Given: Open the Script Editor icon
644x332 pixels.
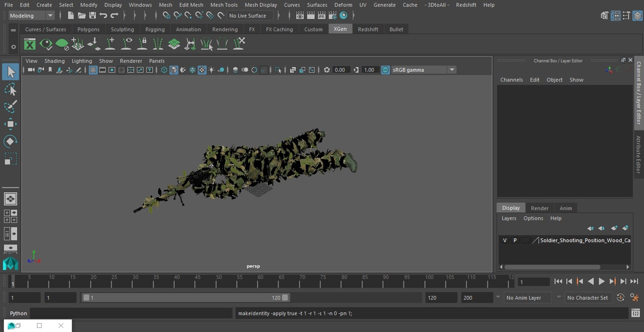Looking at the screenshot, I should click(636, 313).
